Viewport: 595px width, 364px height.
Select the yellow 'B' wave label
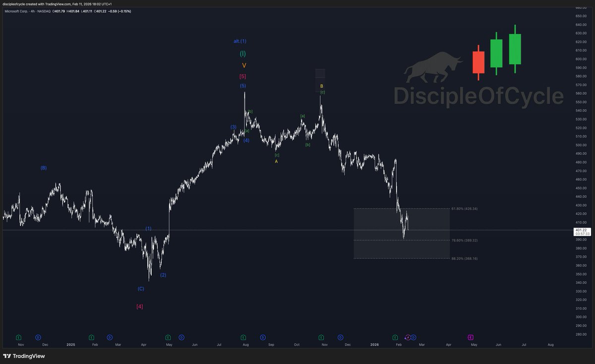tap(322, 86)
